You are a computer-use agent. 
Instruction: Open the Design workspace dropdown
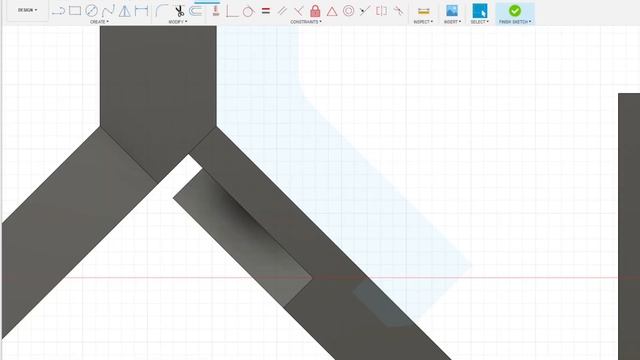[x=27, y=10]
